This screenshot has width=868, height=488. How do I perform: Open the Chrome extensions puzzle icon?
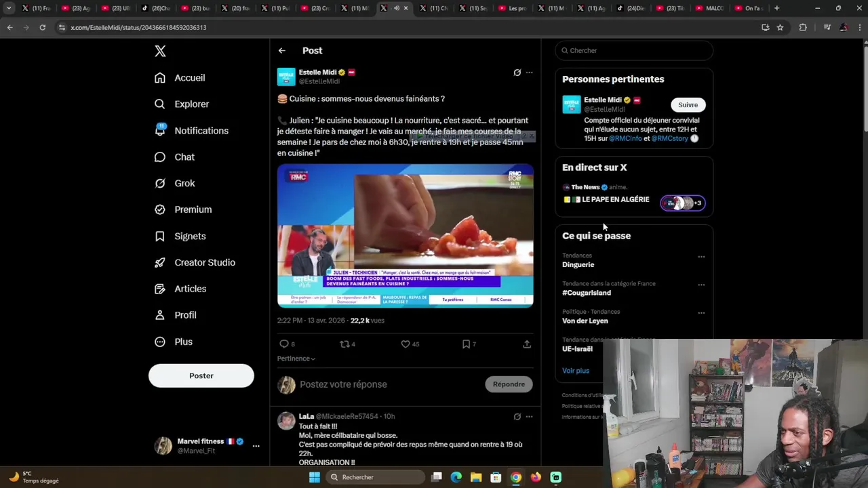[x=803, y=27]
